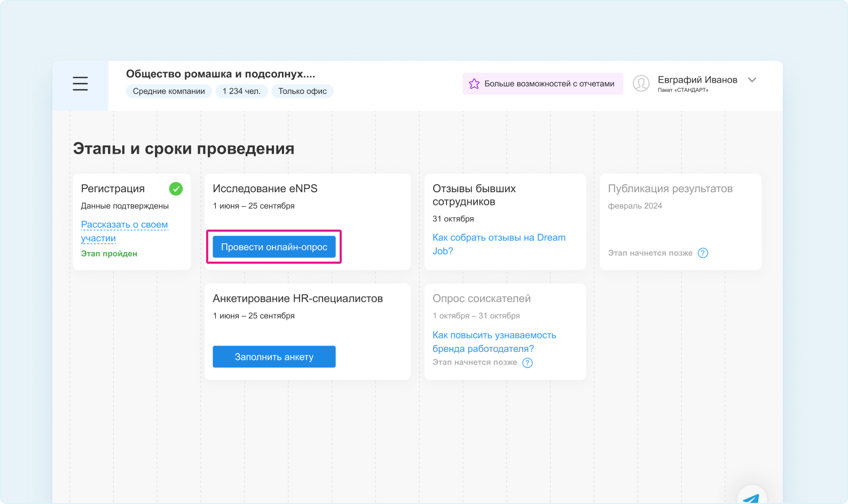The width and height of the screenshot is (848, 504).
Task: Click the company name Общество ромашка и подсолнух
Action: [x=221, y=74]
